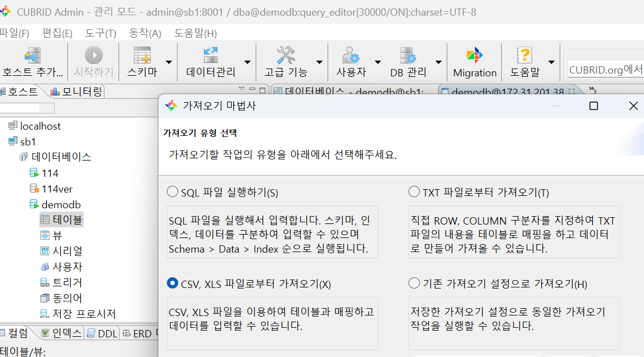Select 기존 가져오기 설정으로 가져오기 option

[x=414, y=285]
